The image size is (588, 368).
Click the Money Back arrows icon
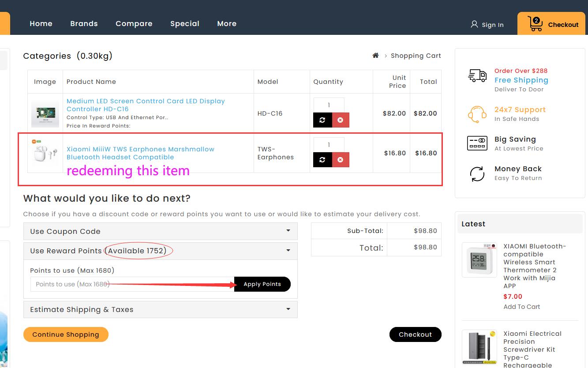(477, 174)
